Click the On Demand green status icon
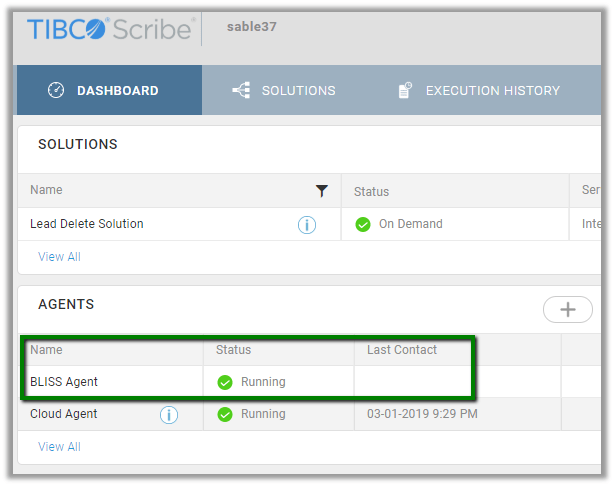The height and width of the screenshot is (486, 614). (363, 225)
